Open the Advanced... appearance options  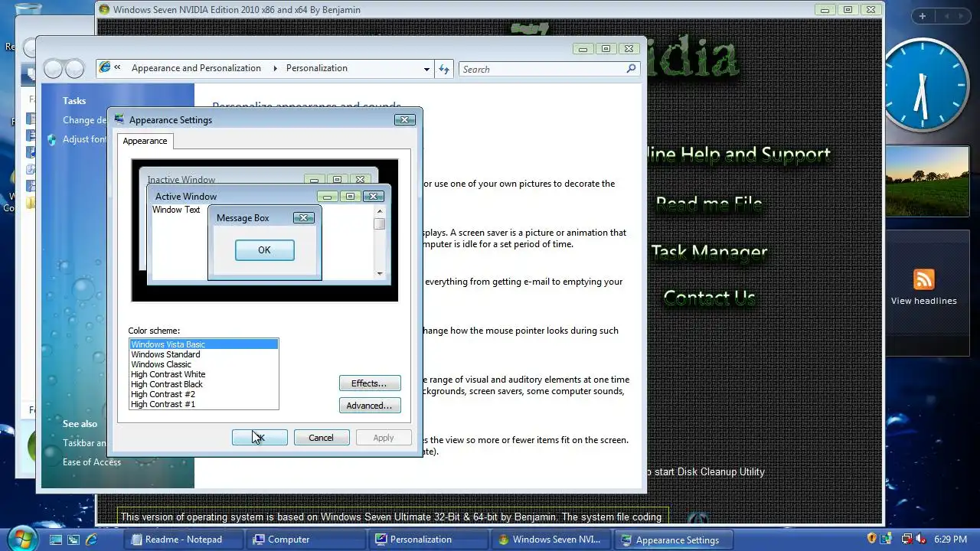[x=370, y=406]
